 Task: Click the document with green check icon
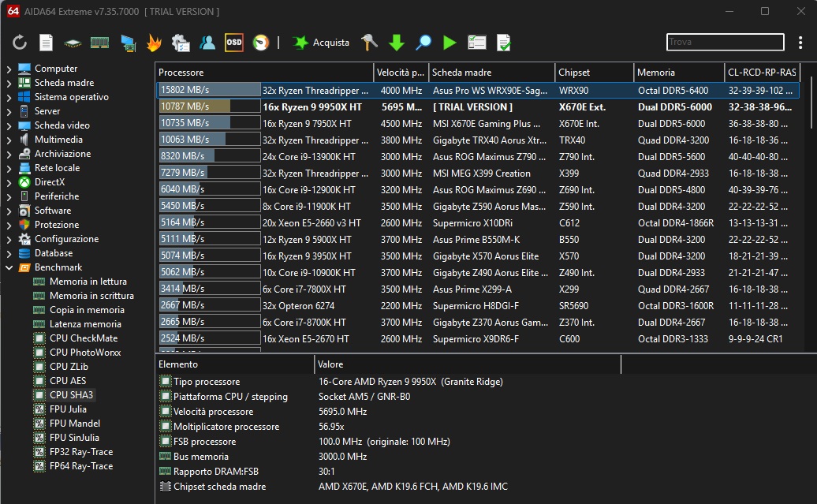click(x=504, y=43)
